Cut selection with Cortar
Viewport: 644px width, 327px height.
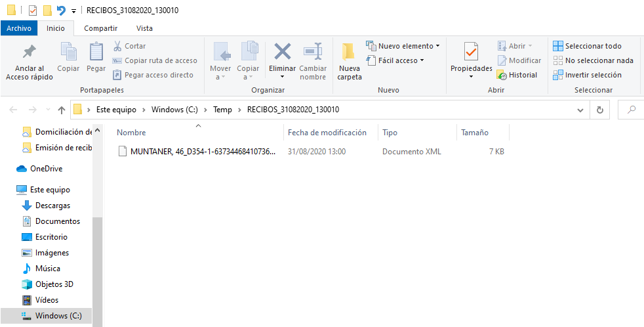(129, 46)
